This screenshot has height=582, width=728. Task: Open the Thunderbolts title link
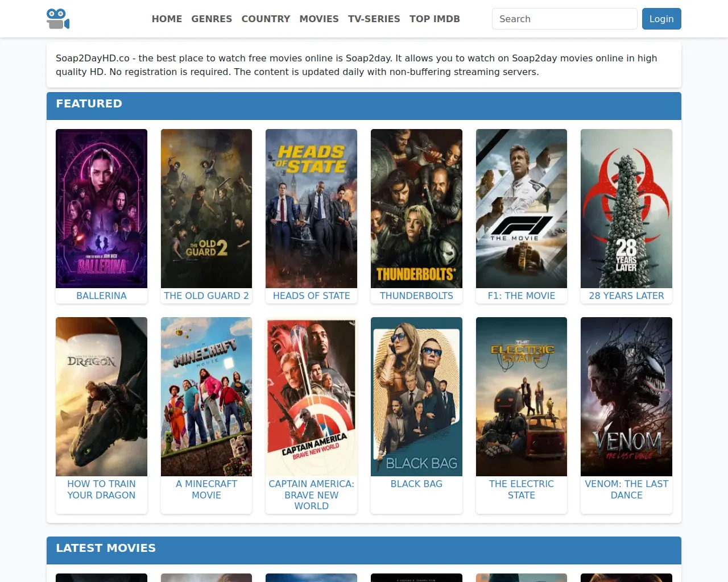point(416,296)
